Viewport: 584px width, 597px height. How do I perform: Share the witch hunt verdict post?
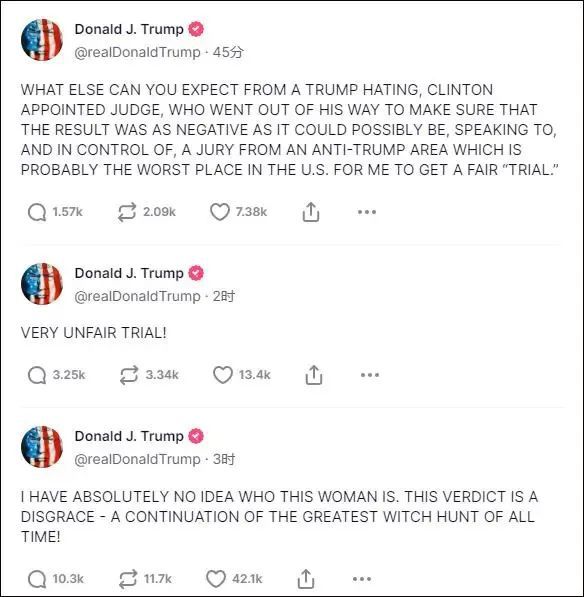coord(306,579)
